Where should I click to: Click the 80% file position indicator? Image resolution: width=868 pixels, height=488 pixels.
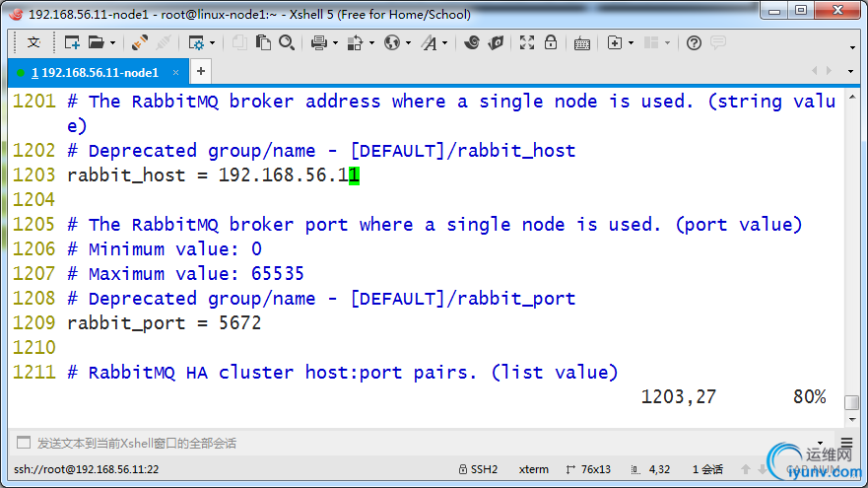[809, 397]
